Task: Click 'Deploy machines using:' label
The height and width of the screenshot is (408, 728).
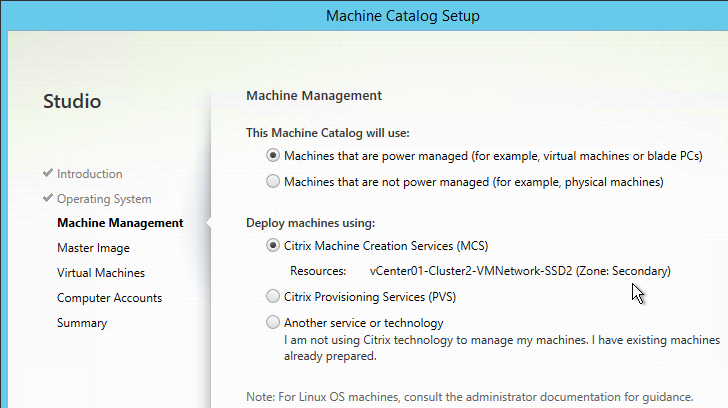Action: coord(311,223)
